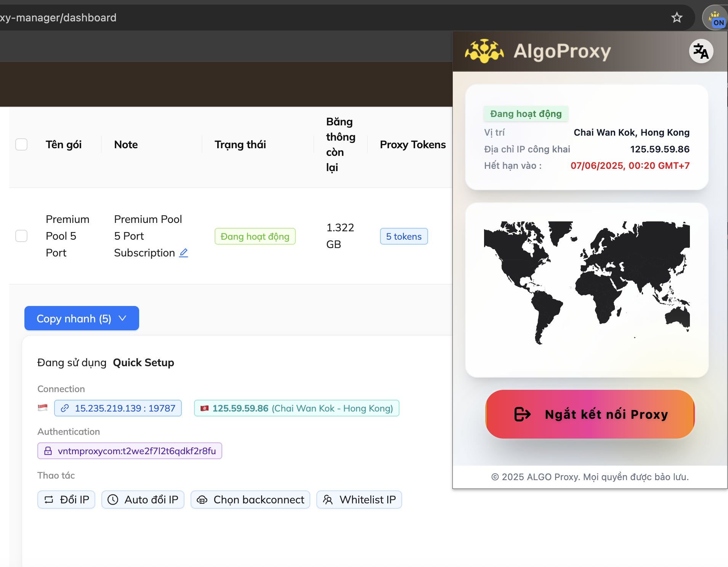Click the bookmark star icon in address bar

pyautogui.click(x=677, y=18)
